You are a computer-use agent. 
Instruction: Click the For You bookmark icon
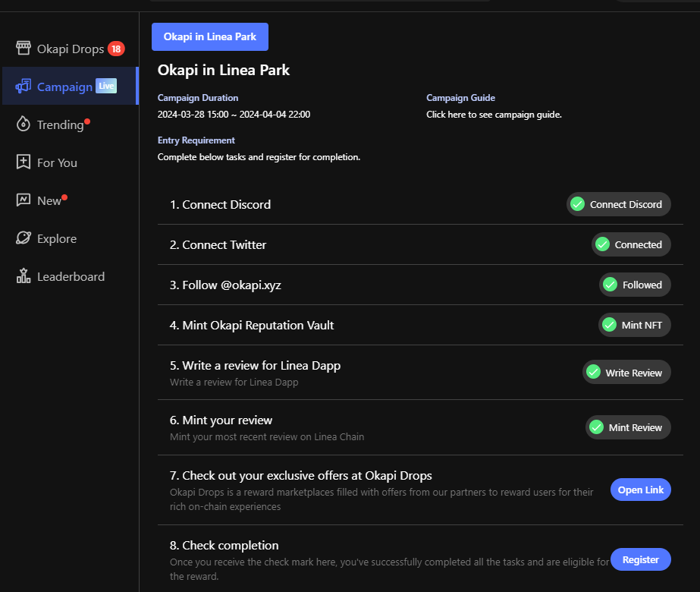tap(24, 162)
